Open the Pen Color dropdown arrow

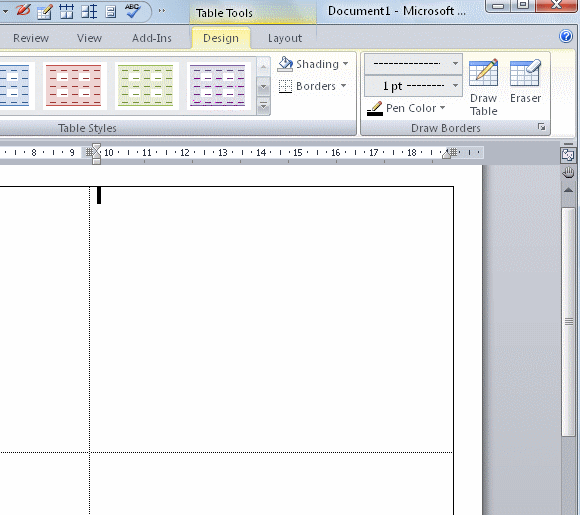[442, 108]
